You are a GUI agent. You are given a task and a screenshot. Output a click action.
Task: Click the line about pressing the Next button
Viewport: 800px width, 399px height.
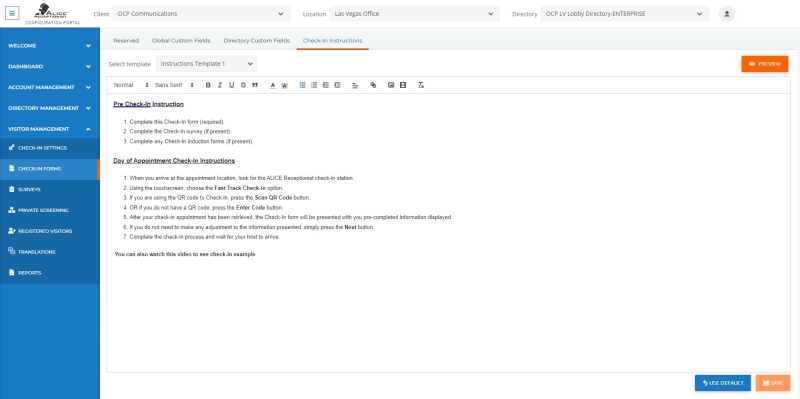(252, 227)
